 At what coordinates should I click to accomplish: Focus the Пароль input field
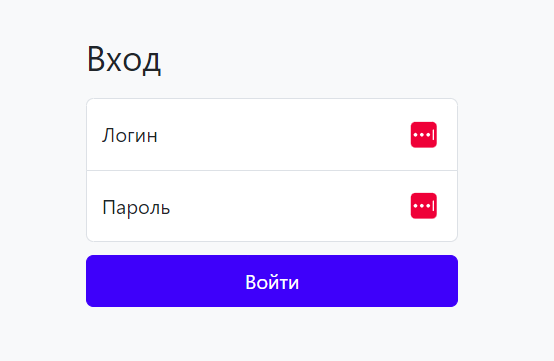pos(272,206)
